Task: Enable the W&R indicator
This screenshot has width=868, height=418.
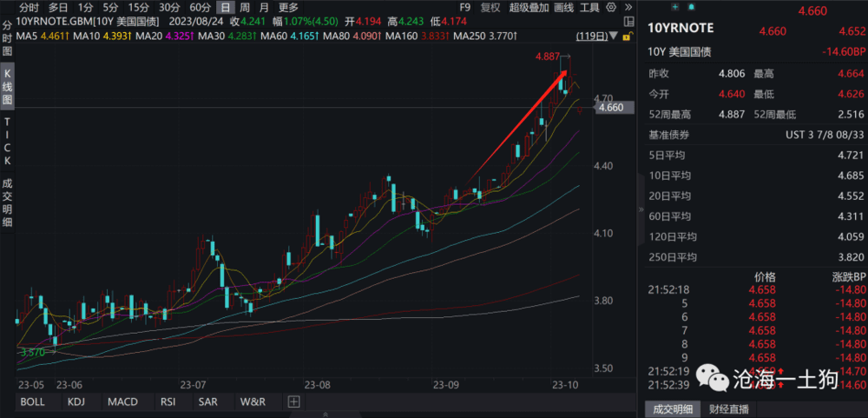Action: point(253,401)
